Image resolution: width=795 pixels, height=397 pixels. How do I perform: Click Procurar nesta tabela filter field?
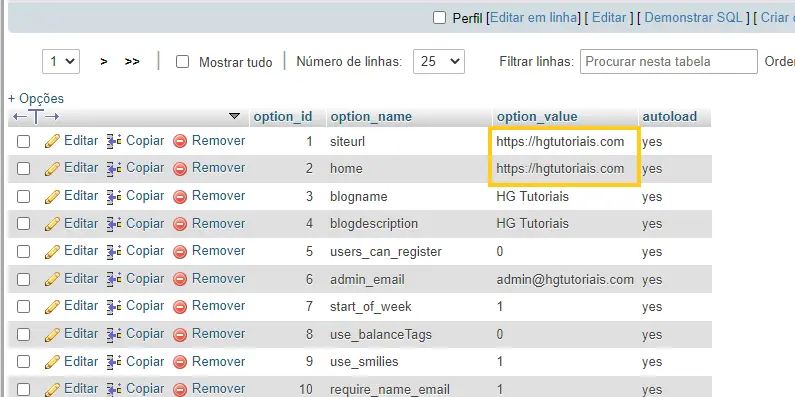pyautogui.click(x=669, y=61)
